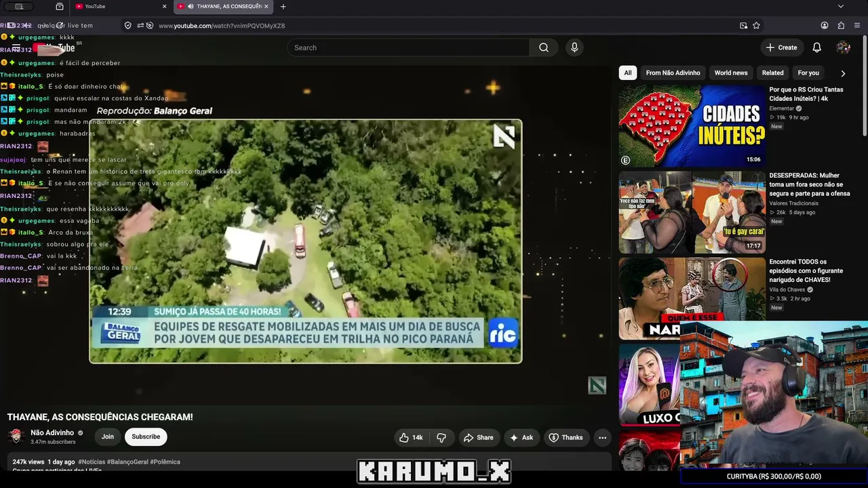
Task: Select the All filter chip
Action: [628, 73]
